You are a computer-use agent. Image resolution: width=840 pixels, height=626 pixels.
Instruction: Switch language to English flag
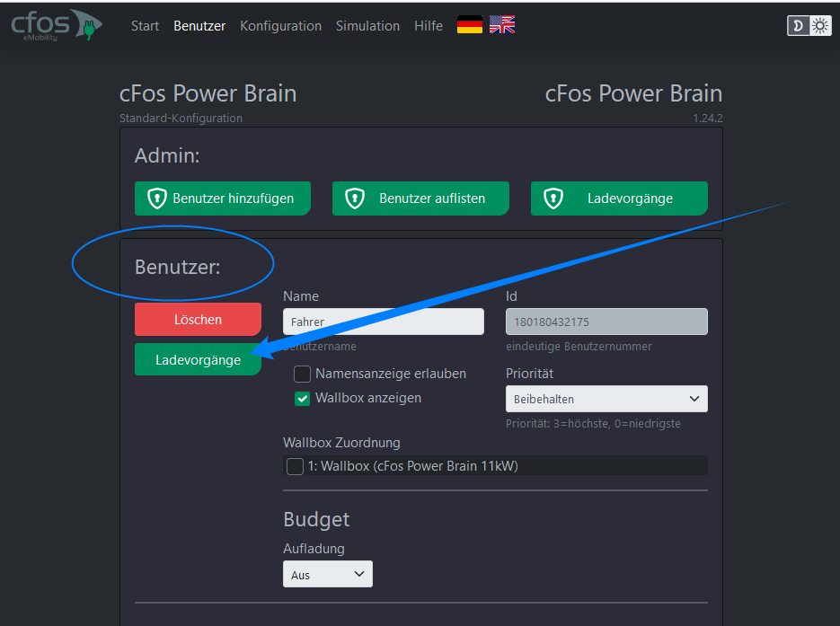[x=502, y=25]
